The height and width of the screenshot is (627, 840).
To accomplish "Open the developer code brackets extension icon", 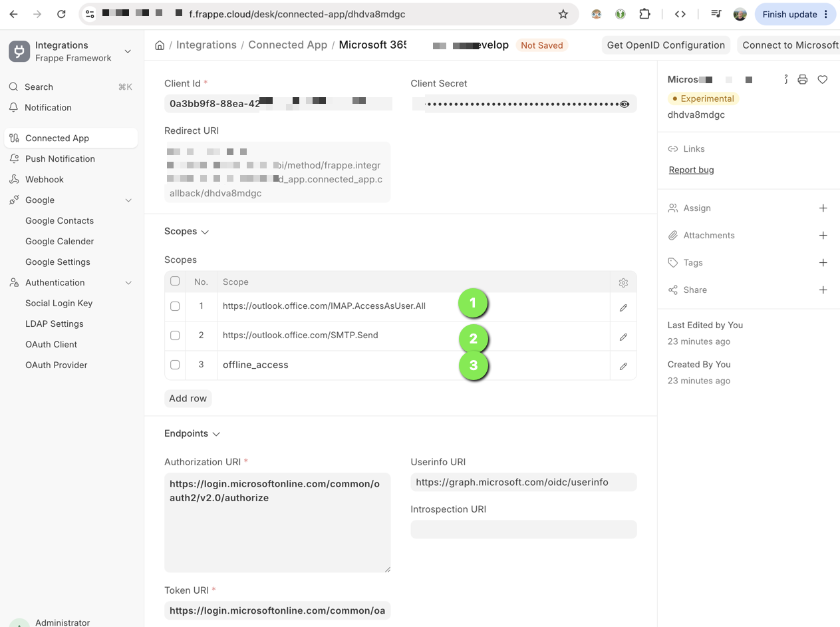I will tap(680, 14).
